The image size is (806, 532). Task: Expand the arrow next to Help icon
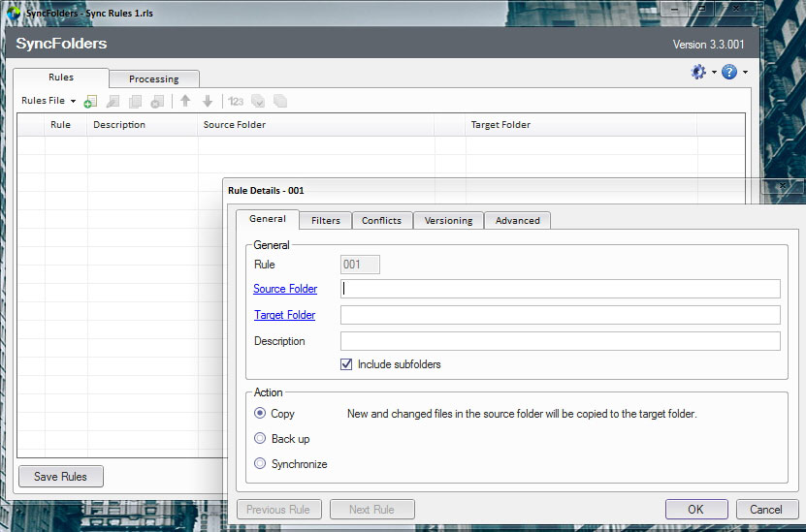pos(745,72)
